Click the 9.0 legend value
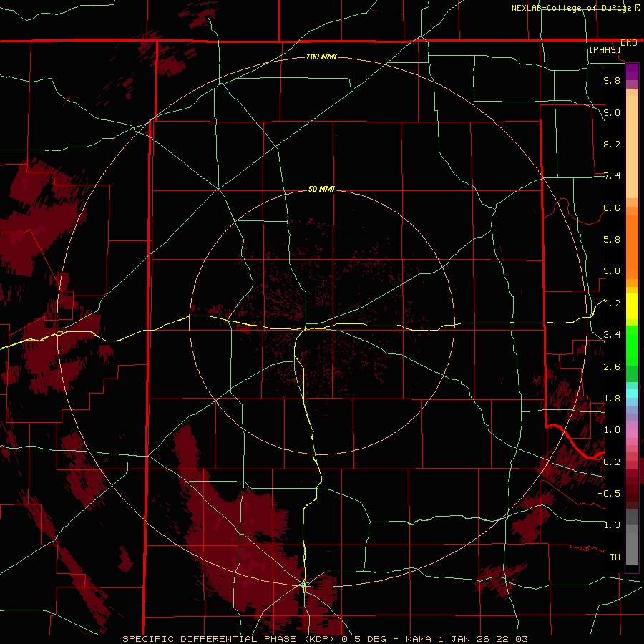 [x=612, y=112]
